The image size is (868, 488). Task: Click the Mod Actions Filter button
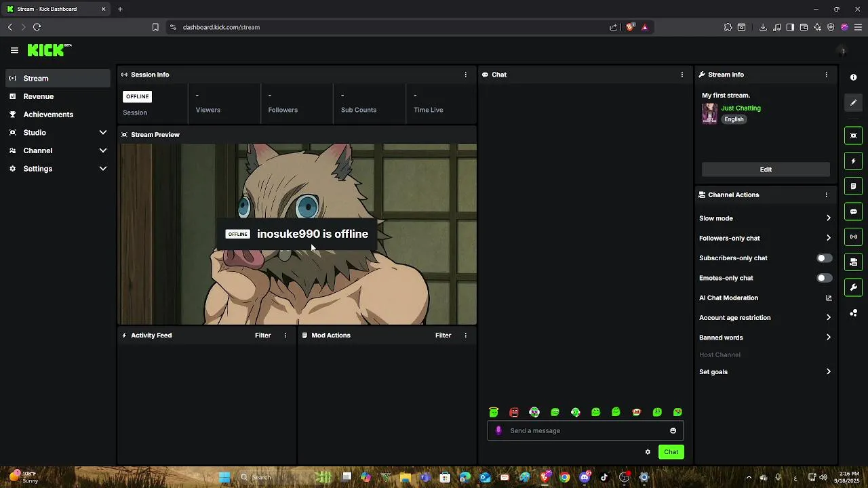(443, 335)
